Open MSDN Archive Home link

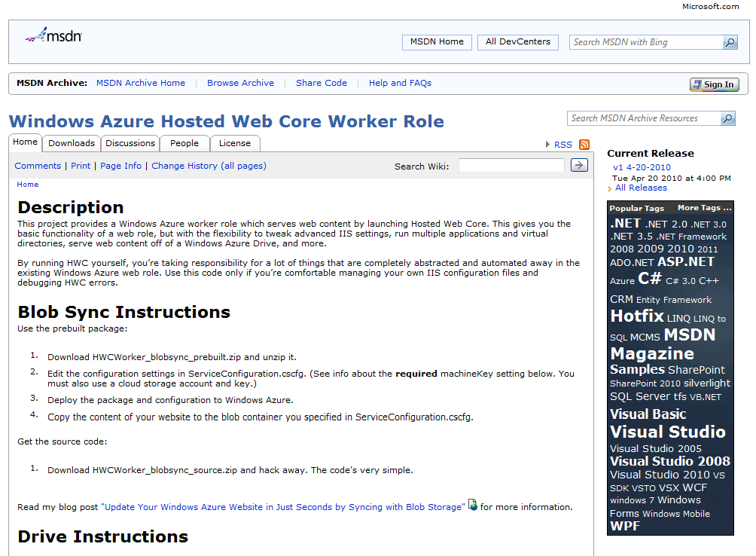pos(141,83)
